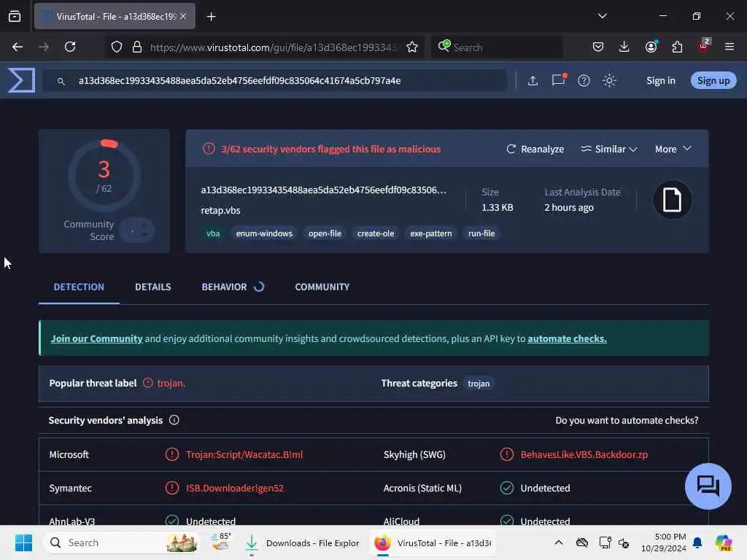Open the help question mark icon
The width and height of the screenshot is (747, 560).
(x=584, y=80)
